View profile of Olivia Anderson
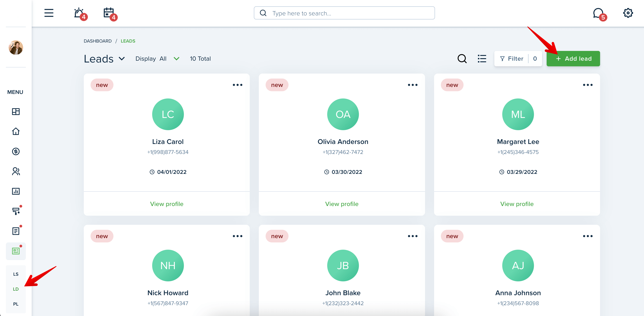Screen dimensions: 644x316 (x=342, y=204)
